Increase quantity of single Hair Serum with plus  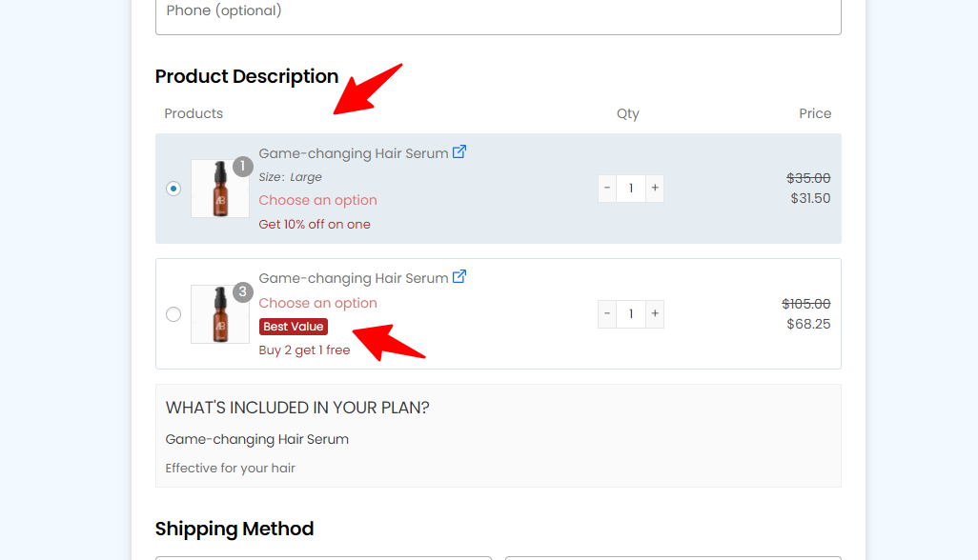click(654, 188)
